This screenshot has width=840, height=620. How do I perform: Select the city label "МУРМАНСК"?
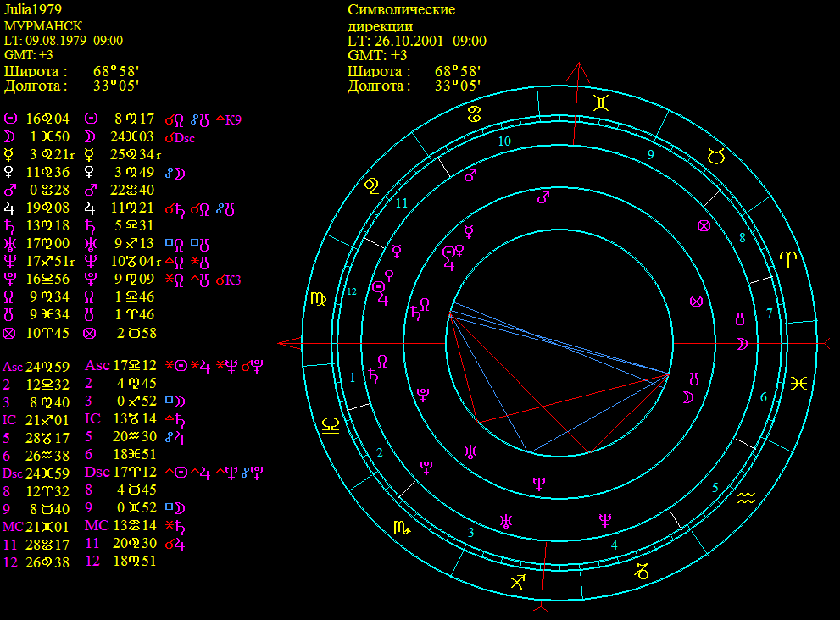tap(43, 25)
